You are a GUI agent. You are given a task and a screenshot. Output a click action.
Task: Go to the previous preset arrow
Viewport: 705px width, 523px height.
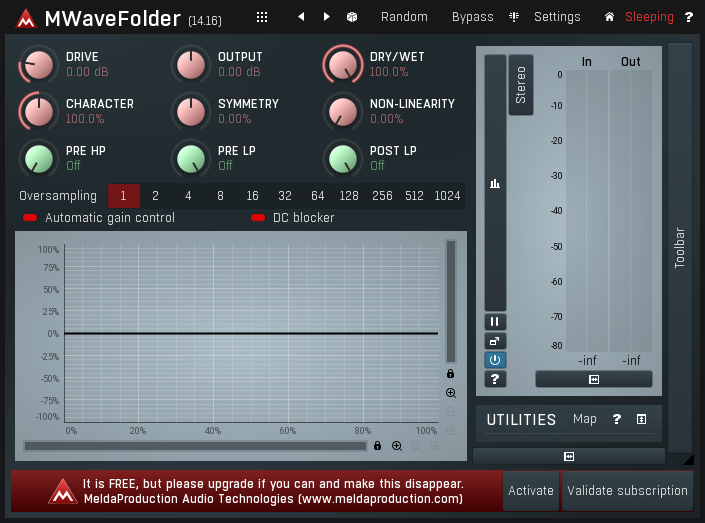(x=301, y=17)
